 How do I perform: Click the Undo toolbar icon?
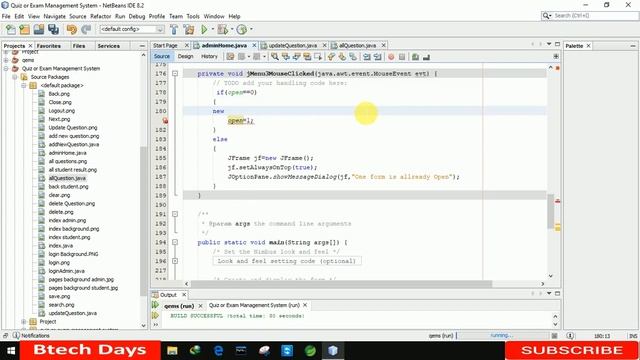tap(72, 29)
